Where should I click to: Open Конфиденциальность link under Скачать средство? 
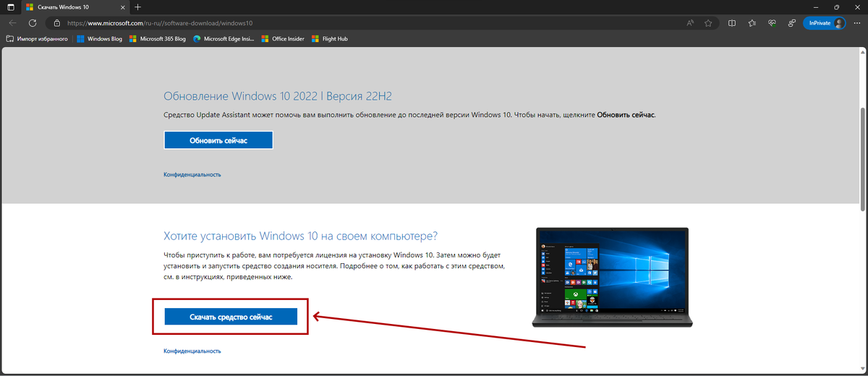click(x=192, y=351)
